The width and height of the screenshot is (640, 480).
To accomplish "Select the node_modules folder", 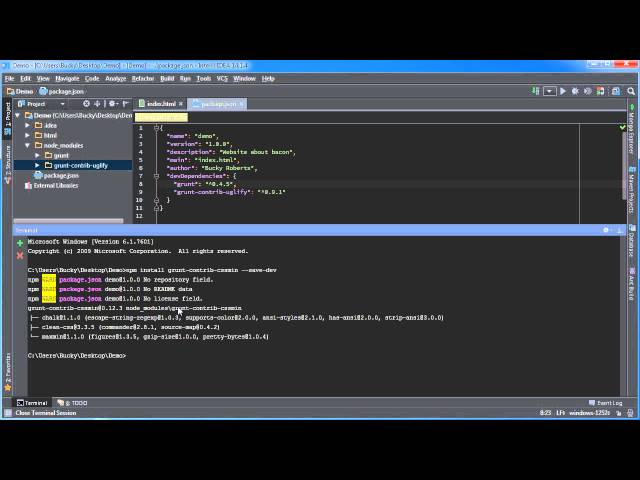I will point(59,145).
